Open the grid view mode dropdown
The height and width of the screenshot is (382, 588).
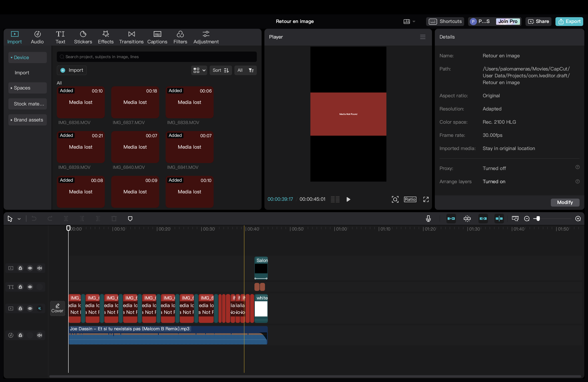(x=199, y=70)
